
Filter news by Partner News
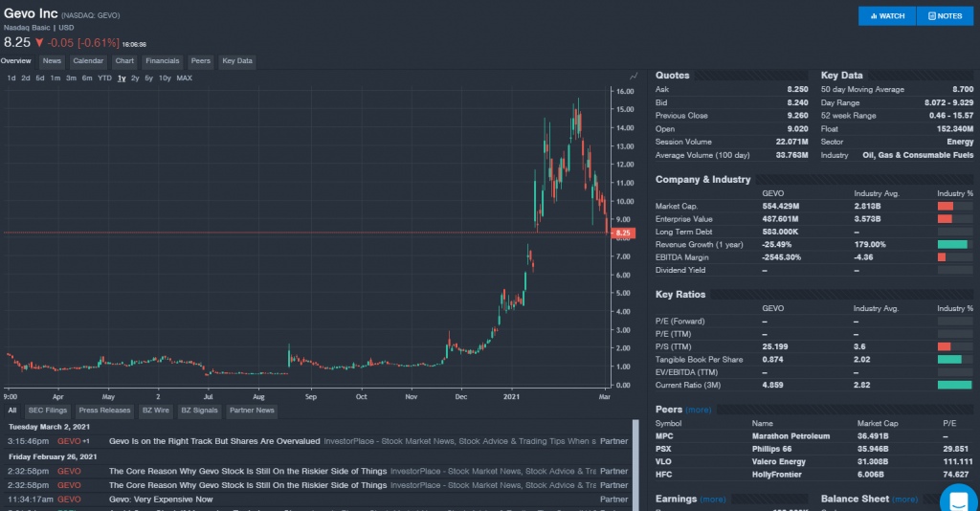[252, 411]
